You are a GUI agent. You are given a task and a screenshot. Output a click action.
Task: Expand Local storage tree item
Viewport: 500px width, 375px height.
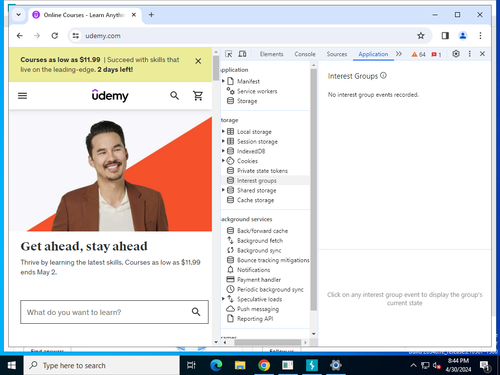click(223, 131)
